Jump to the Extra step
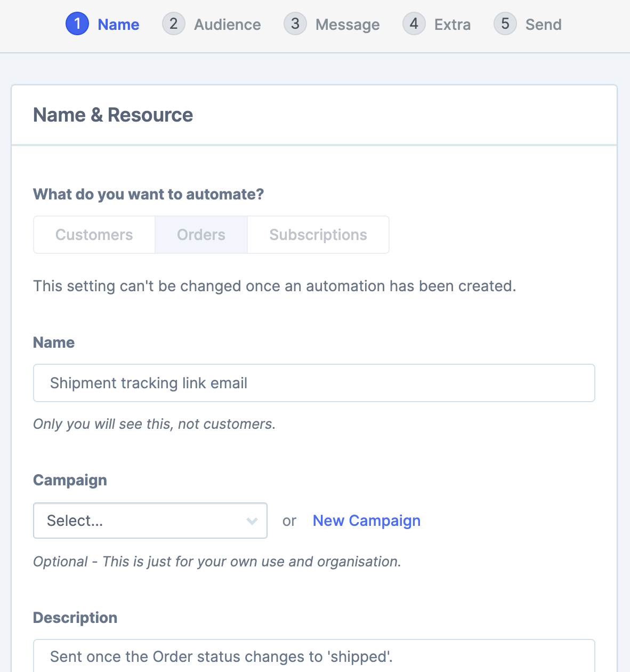The image size is (630, 672). point(453,25)
